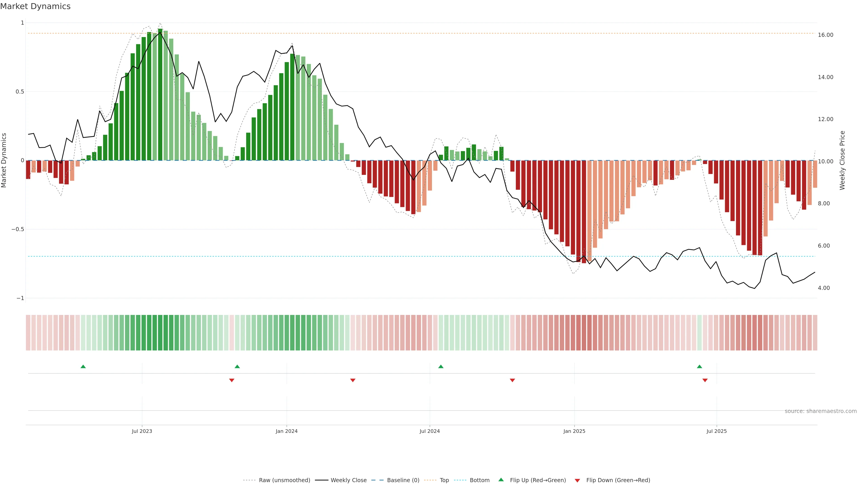Viewport: 868px width, 488px height.
Task: Click the green flip-up triangle just before Jul 2025
Action: coord(700,366)
